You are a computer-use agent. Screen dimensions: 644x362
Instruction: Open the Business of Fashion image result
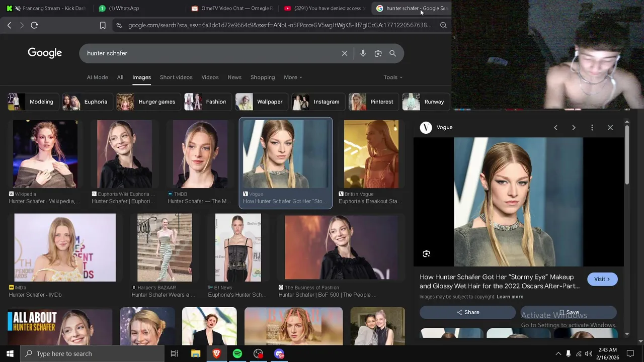341,247
